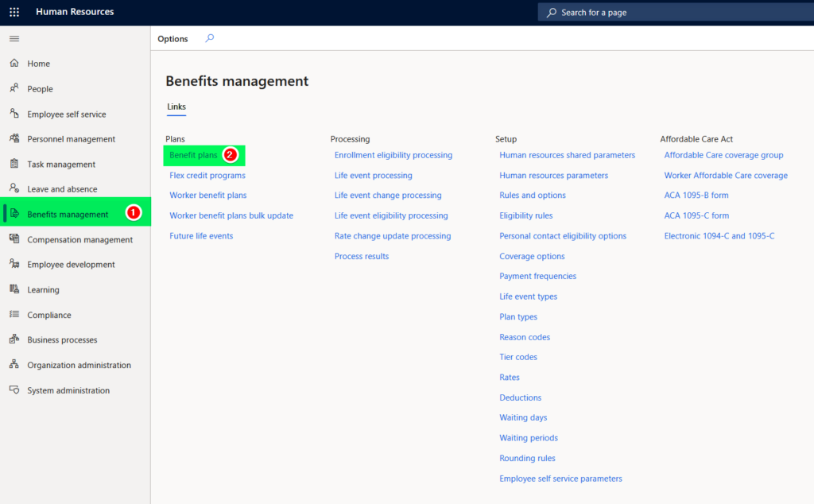Viewport: 814px width, 504px height.
Task: Open Future life events link
Action: click(x=201, y=235)
